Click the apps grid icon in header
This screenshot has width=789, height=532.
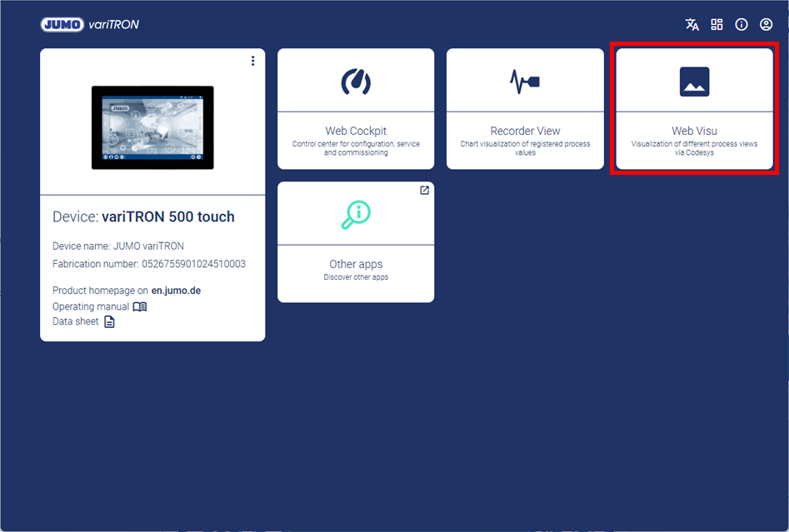(717, 24)
